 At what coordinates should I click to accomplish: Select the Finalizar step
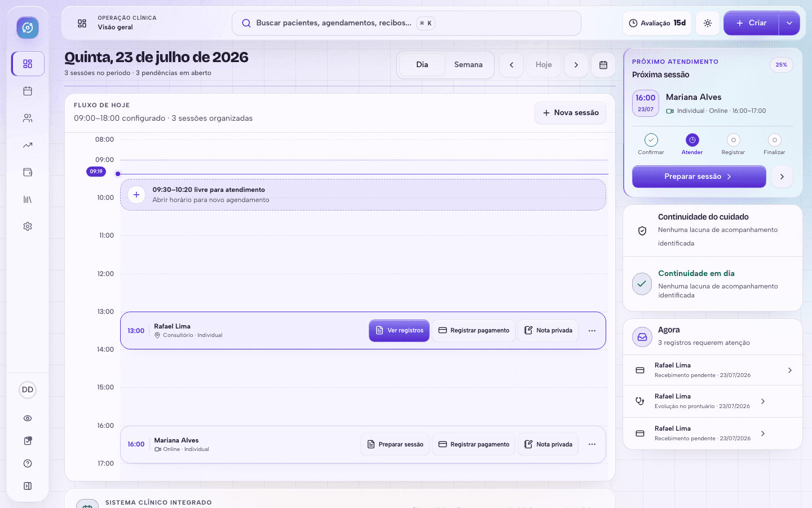click(774, 144)
